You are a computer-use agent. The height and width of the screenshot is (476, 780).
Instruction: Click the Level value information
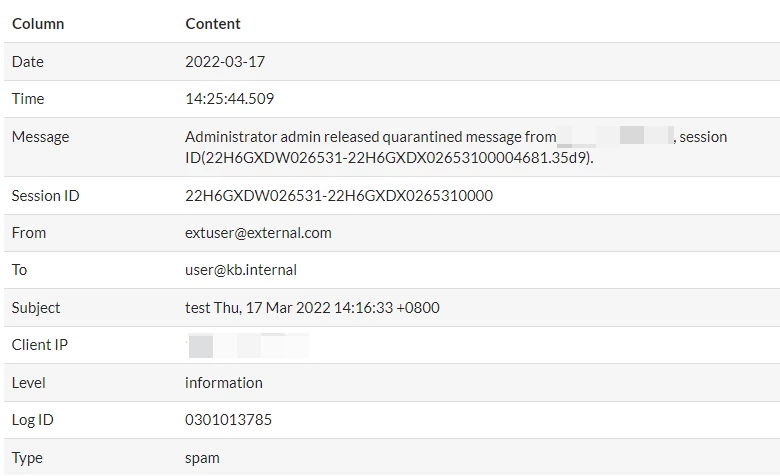click(x=224, y=382)
